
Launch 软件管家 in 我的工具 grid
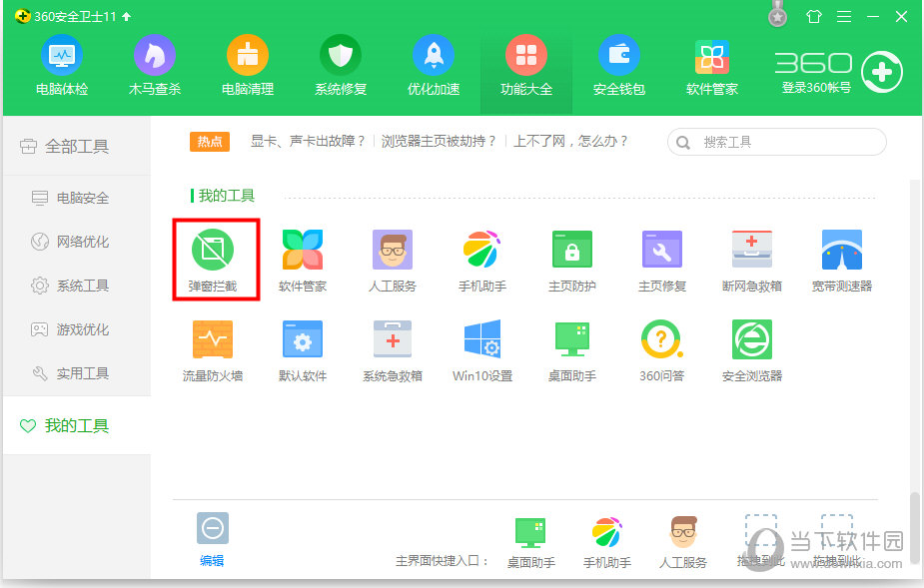[x=303, y=261]
